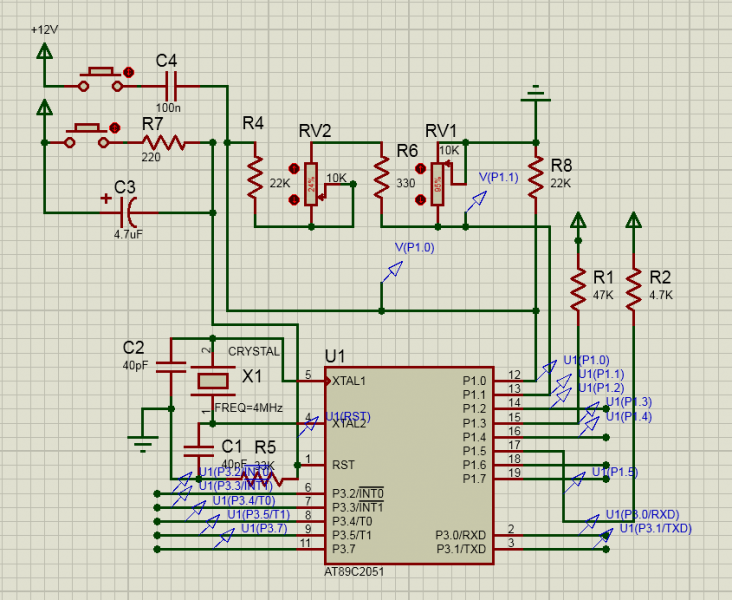Screen dimensions: 732x600
Task: Select the U1(P3.1/TXD) probe label
Action: (655, 529)
